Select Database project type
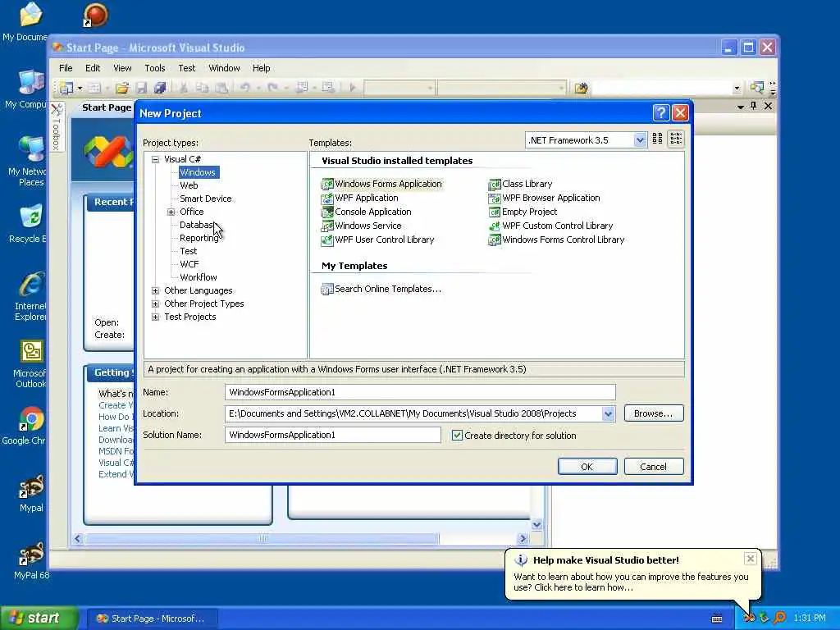840x630 pixels. coord(197,225)
